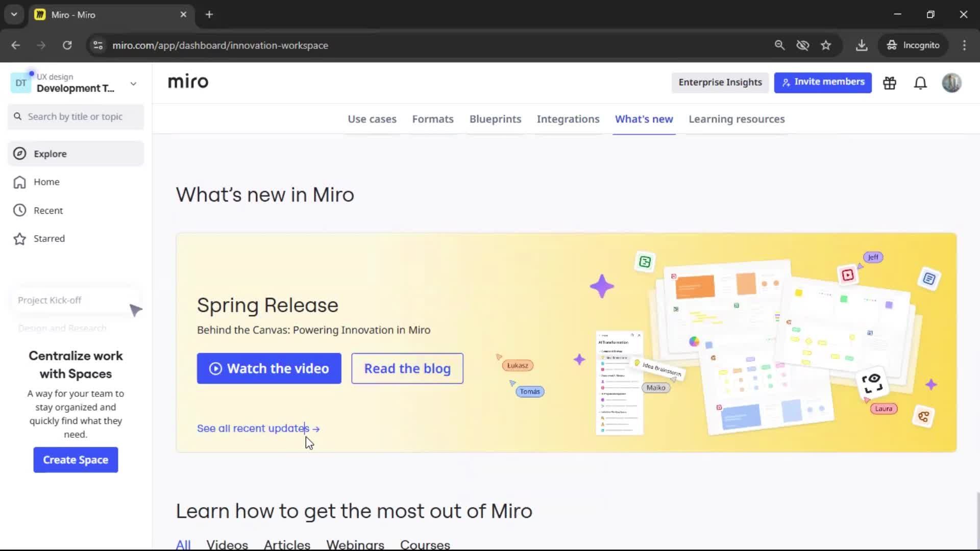The height and width of the screenshot is (551, 980).
Task: Select the Courses filter tab
Action: 425,544
